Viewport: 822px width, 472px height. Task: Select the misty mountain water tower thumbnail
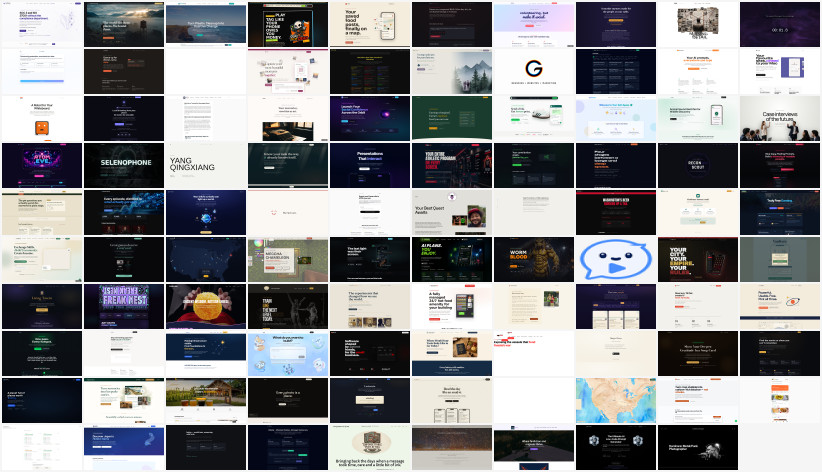[x=124, y=24]
